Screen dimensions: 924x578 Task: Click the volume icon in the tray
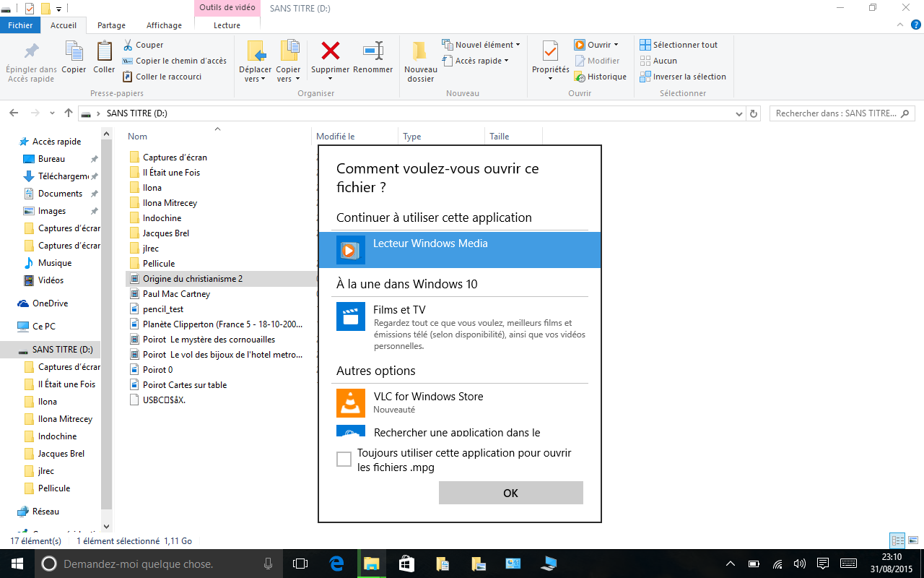(x=799, y=564)
